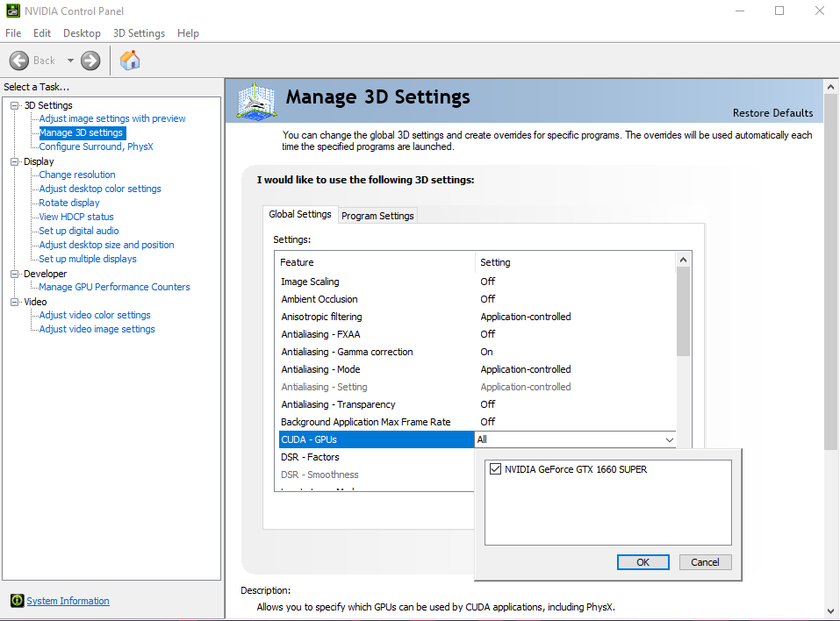Image resolution: width=840 pixels, height=621 pixels.
Task: Open the Back history dropdown arrow
Action: coord(70,61)
